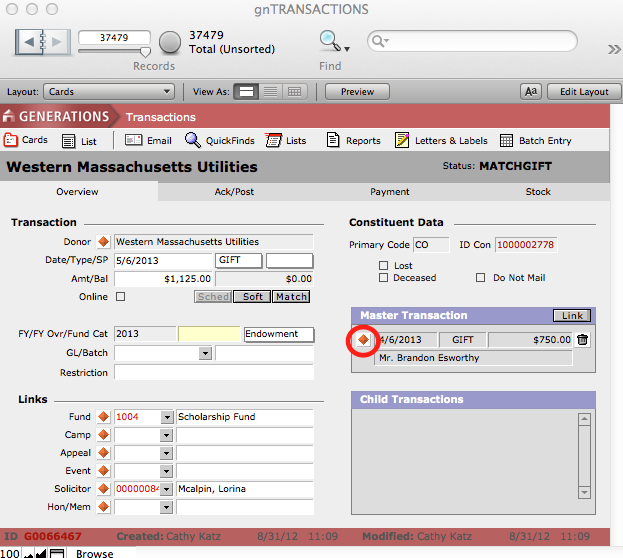
Task: Expand the GL/Batch dropdown
Action: coord(205,353)
